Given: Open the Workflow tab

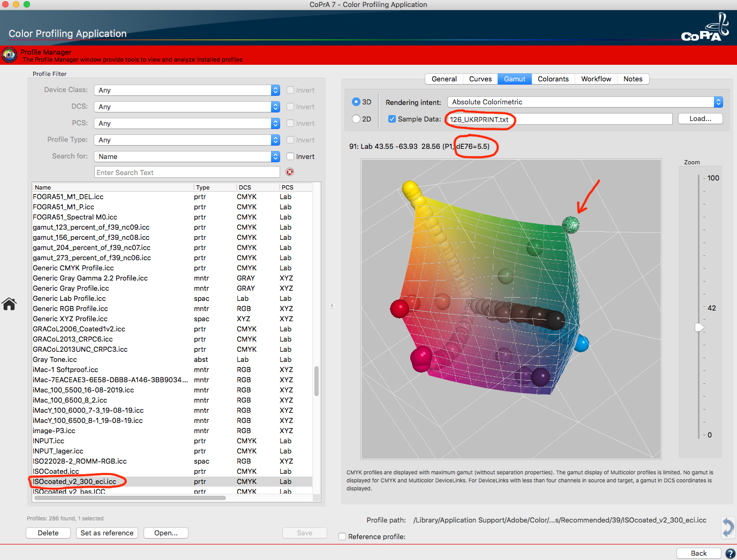Looking at the screenshot, I should click(x=596, y=79).
